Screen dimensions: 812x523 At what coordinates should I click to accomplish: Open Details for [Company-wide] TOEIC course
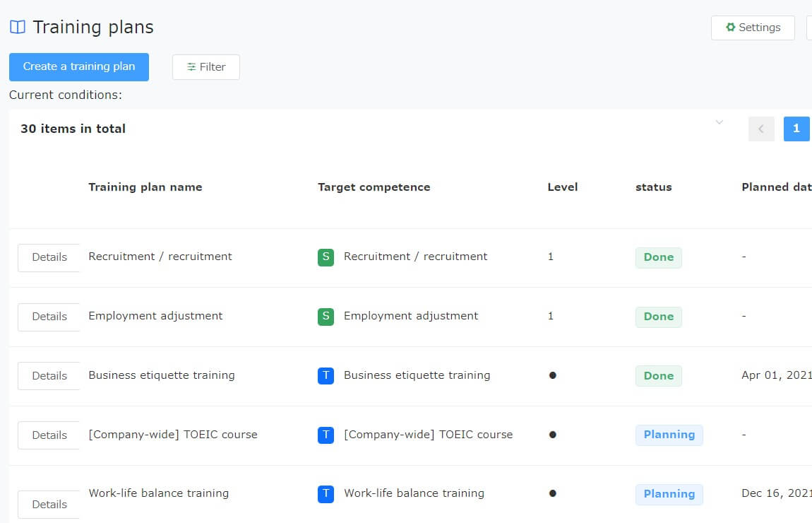tap(49, 435)
